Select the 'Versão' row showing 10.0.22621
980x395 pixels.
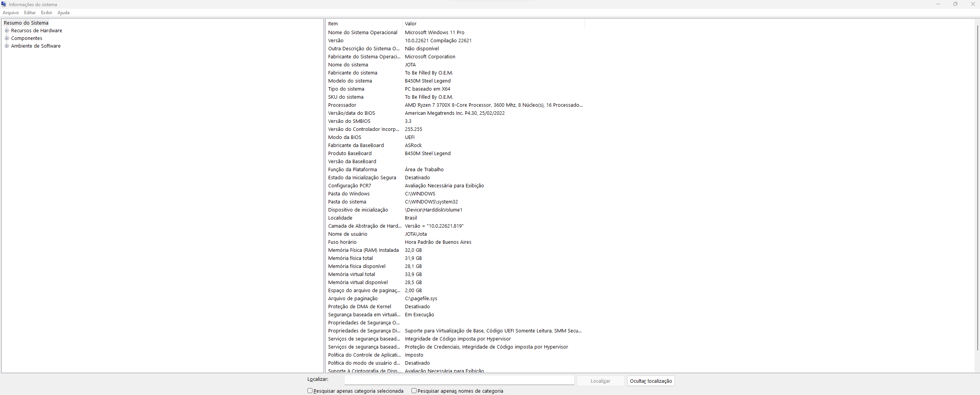[x=455, y=40]
